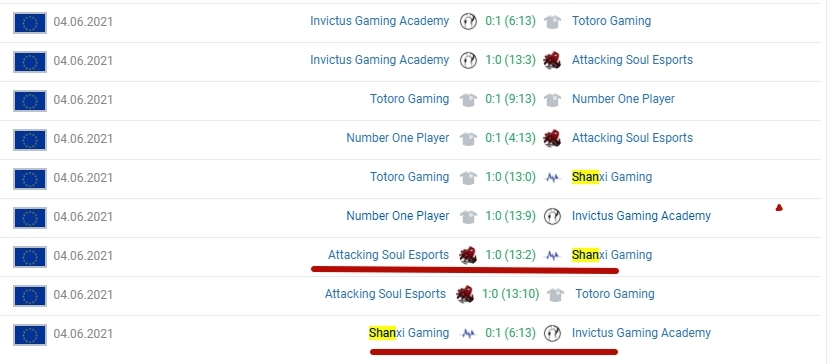Screen dimensions: 829x364
Task: Click the small red marker at the right edge
Action: click(x=779, y=208)
